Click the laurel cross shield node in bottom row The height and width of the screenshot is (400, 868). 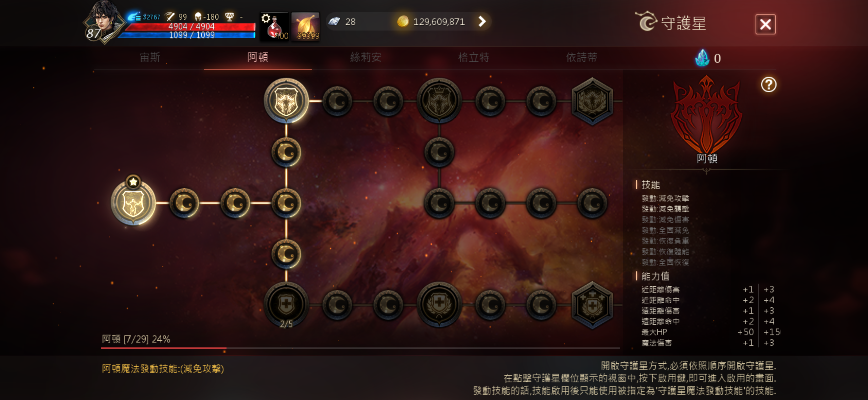coord(439,304)
